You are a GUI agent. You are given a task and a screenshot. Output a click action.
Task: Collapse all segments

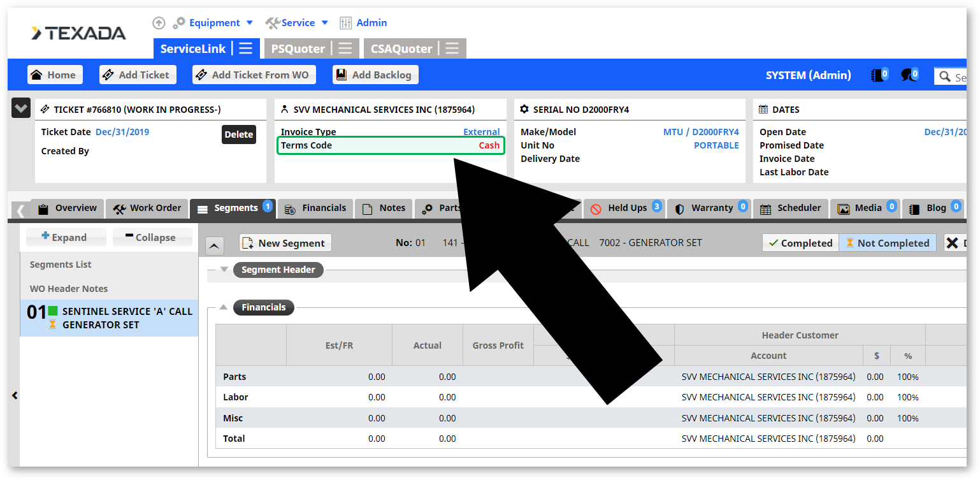[152, 237]
